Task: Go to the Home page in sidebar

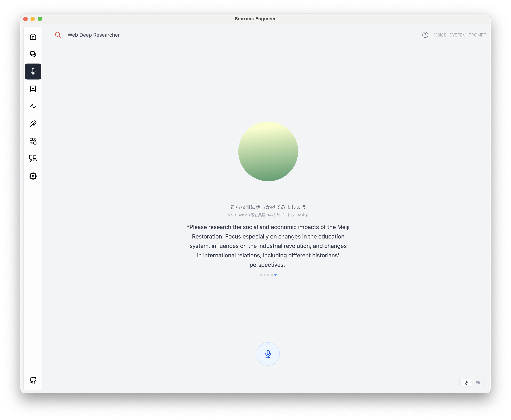Action: [x=33, y=37]
